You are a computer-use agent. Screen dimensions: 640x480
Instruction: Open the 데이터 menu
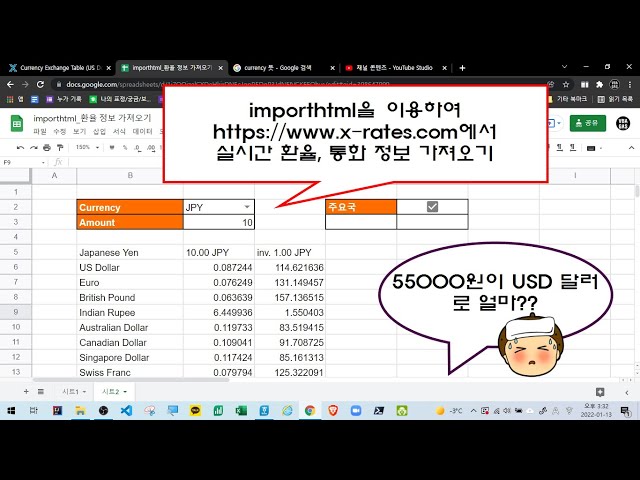[x=142, y=131]
